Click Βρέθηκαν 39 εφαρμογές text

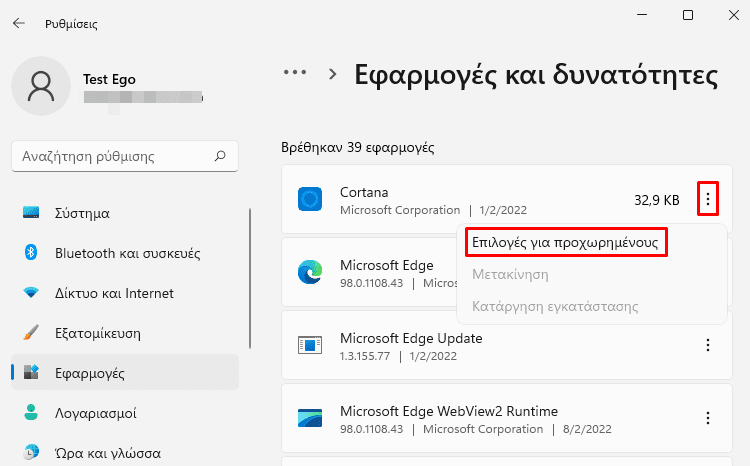coord(358,147)
